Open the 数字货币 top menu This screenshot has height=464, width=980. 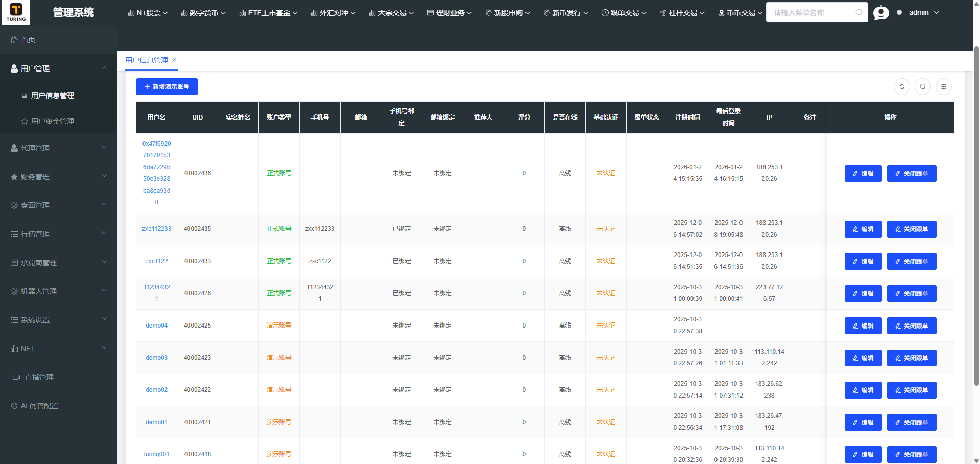click(x=203, y=13)
